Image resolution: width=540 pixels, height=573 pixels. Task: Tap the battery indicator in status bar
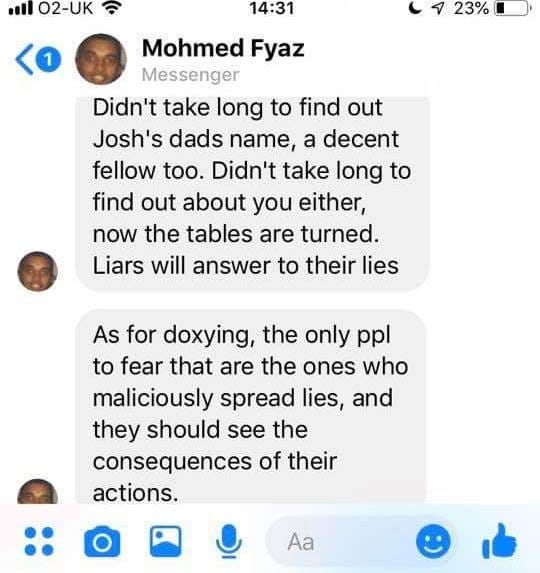pyautogui.click(x=512, y=8)
